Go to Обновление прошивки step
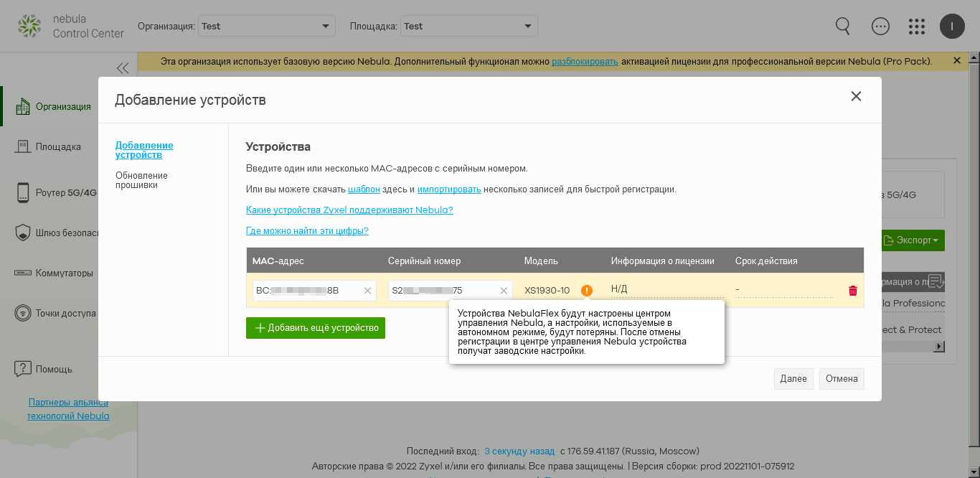The image size is (980, 478). [141, 180]
